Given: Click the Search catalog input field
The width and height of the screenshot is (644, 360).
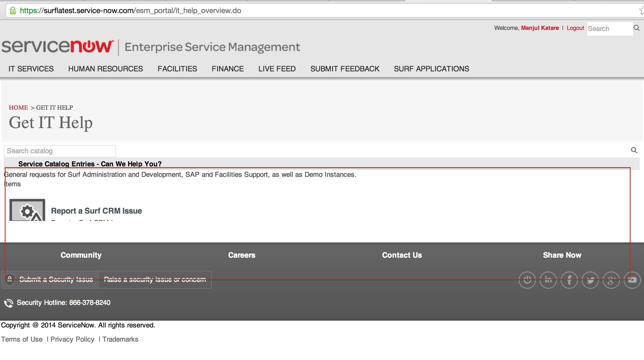Looking at the screenshot, I should coord(60,151).
